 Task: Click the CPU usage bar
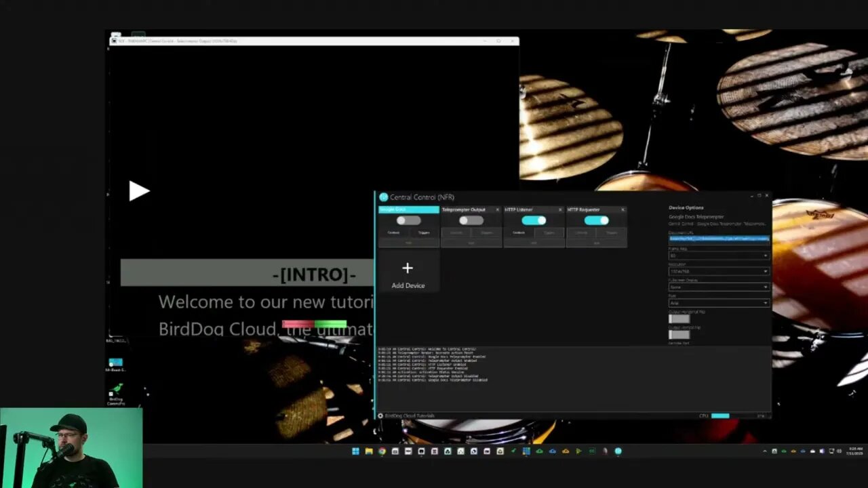point(720,415)
